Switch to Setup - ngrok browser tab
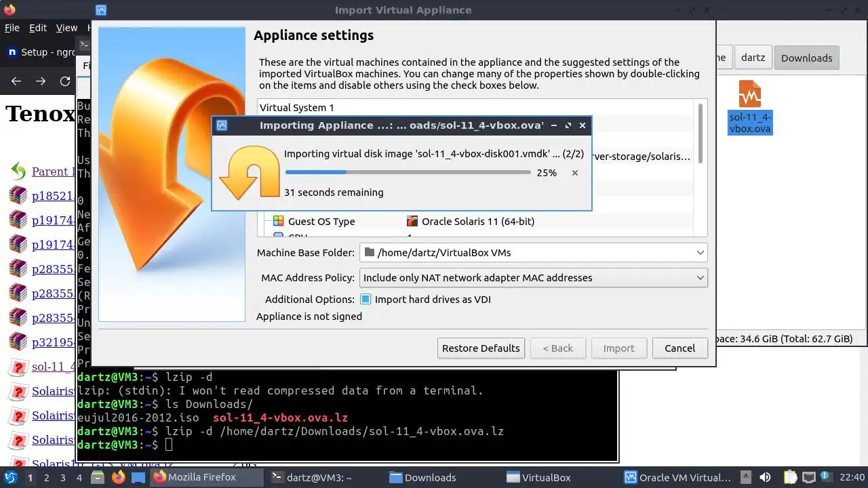This screenshot has height=488, width=868. (x=41, y=52)
